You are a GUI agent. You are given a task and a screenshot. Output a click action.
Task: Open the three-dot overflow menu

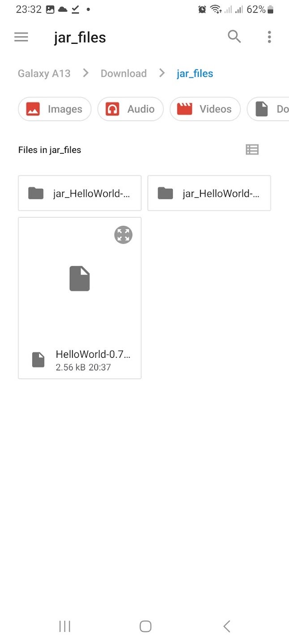[x=269, y=37]
